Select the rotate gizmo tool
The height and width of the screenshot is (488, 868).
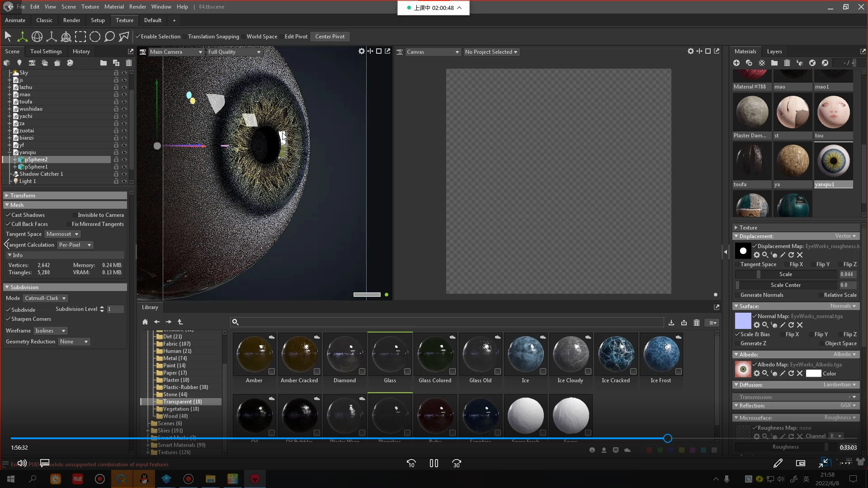[37, 37]
